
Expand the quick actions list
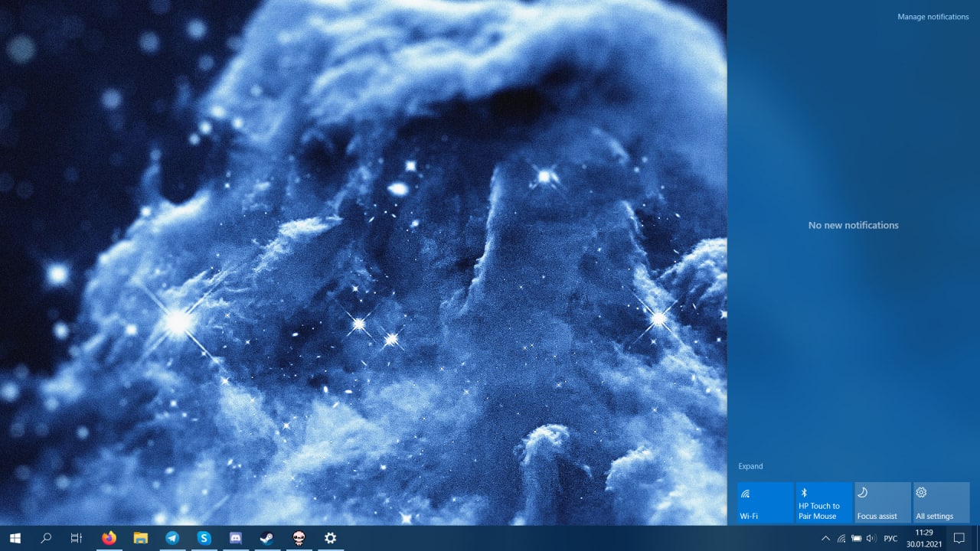(750, 466)
